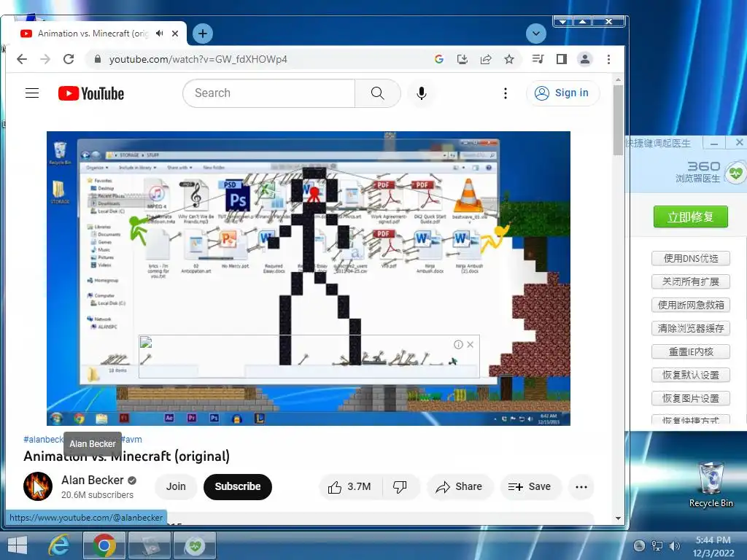Open the Chrome three-dot menu
Viewport: 747px width, 560px height.
(608, 59)
